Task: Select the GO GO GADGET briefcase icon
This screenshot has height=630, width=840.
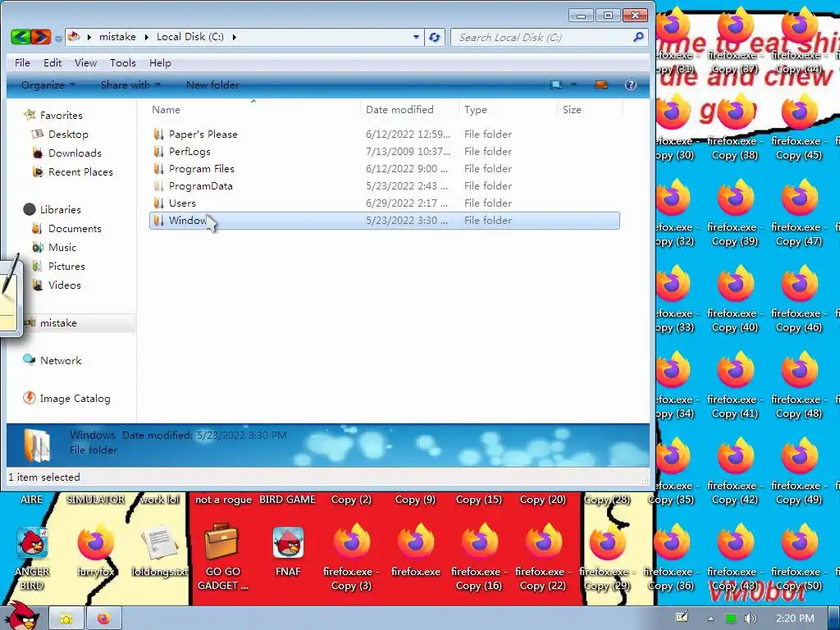Action: (223, 557)
